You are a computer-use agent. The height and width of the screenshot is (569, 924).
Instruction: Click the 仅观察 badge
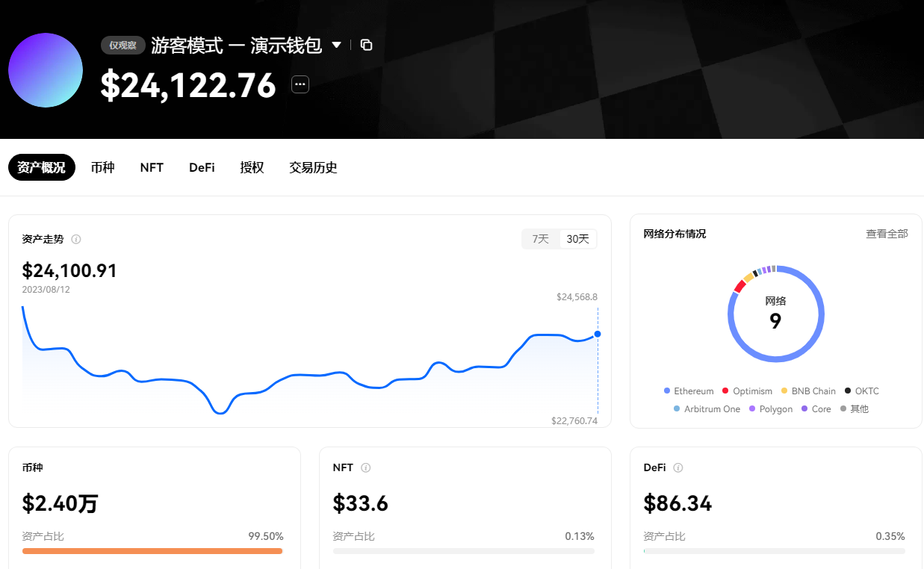point(123,45)
